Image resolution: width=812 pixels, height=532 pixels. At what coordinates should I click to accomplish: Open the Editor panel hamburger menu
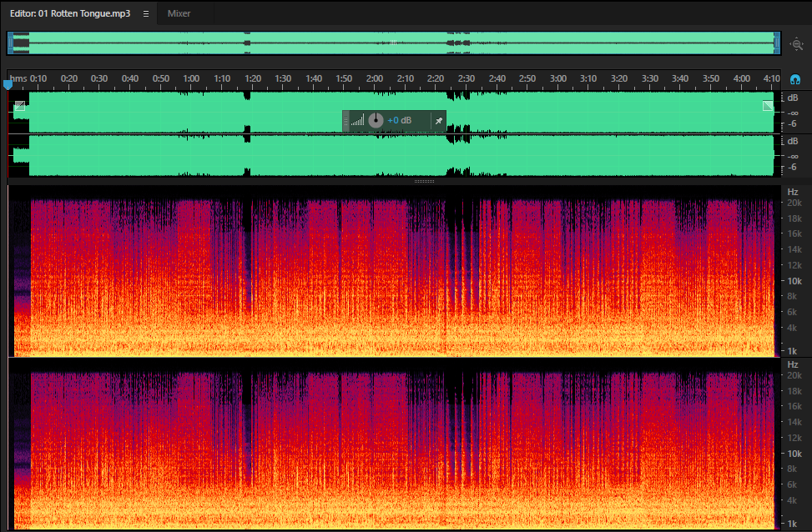click(146, 14)
